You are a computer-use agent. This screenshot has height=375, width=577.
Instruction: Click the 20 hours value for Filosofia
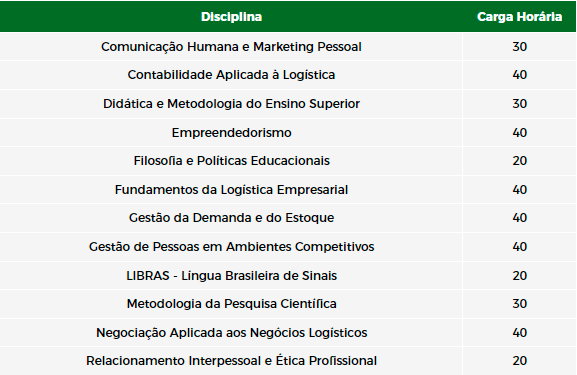520,161
